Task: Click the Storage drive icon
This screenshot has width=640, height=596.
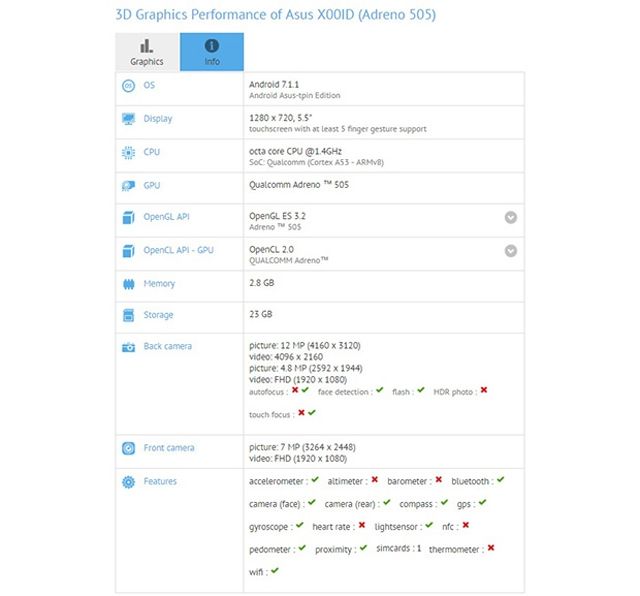Action: point(129,316)
